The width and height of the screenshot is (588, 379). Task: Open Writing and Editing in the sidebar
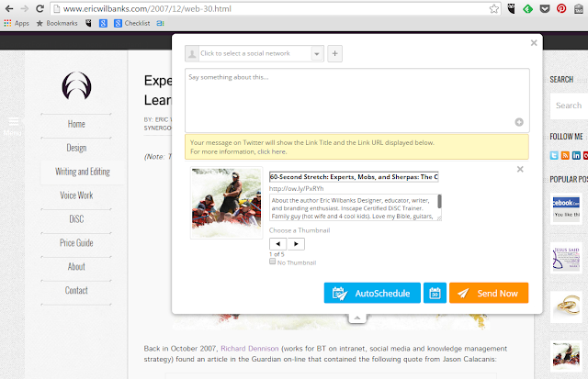coord(83,172)
